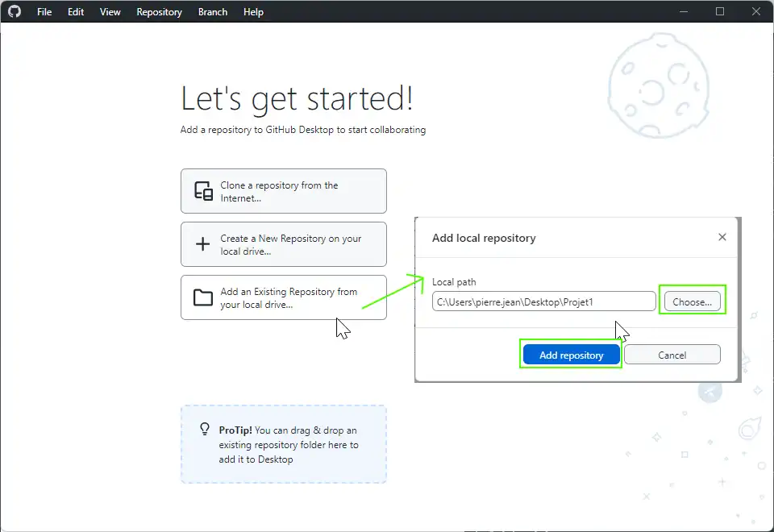This screenshot has width=774, height=532.
Task: Click Create a New Repository on local drive
Action: tap(283, 244)
